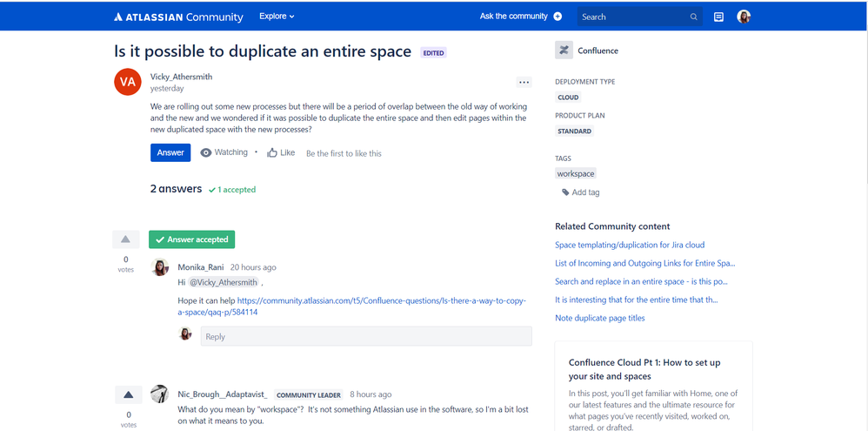Viewport: 868px width, 431px height.
Task: Click the '20 hours ago' timestamp
Action: [x=253, y=267]
